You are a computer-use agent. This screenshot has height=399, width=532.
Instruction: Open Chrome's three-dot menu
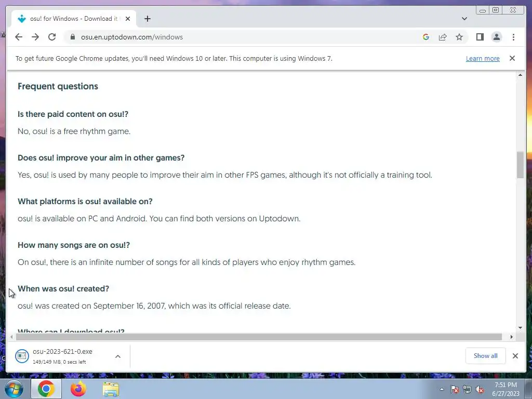click(x=513, y=37)
